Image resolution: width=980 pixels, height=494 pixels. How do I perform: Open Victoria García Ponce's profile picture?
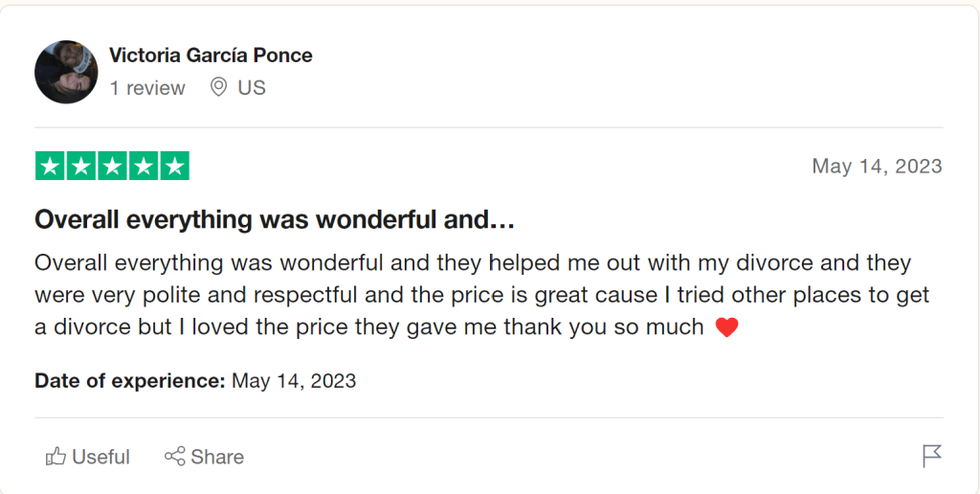[x=66, y=72]
